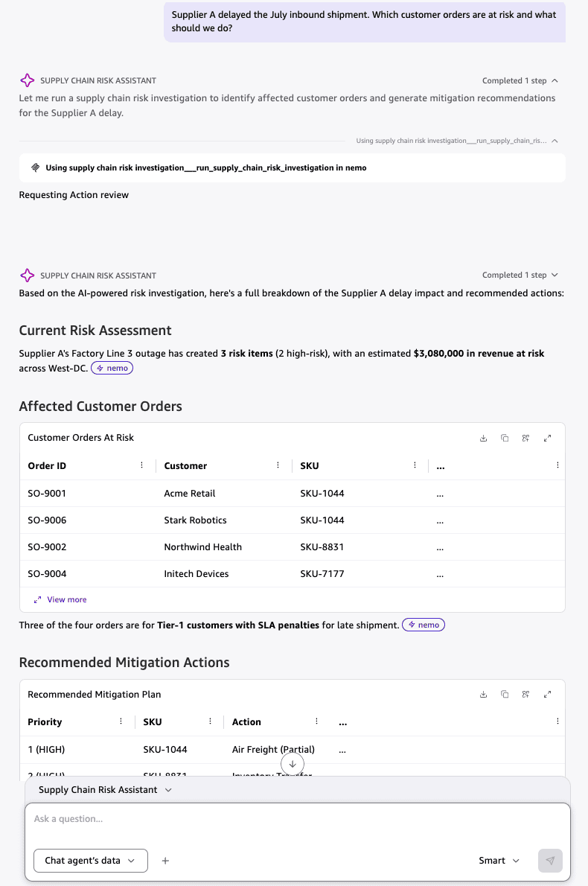
Task: Click the scroll-to-bottom arrow button
Action: [x=293, y=764]
